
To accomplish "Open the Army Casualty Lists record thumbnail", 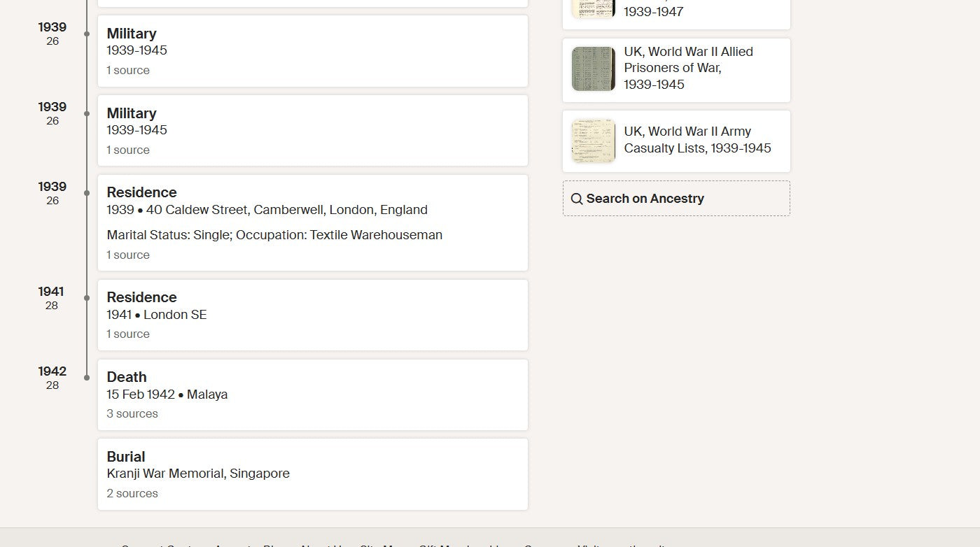I will (x=594, y=141).
